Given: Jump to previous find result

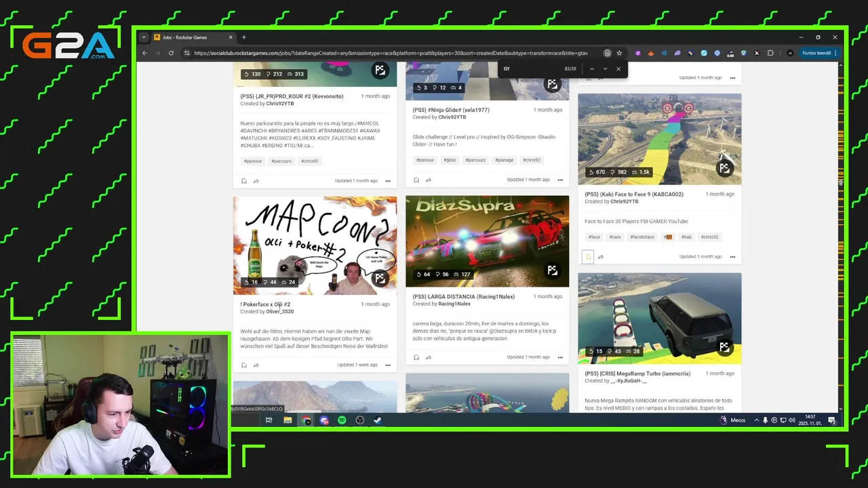Looking at the screenshot, I should pos(591,68).
